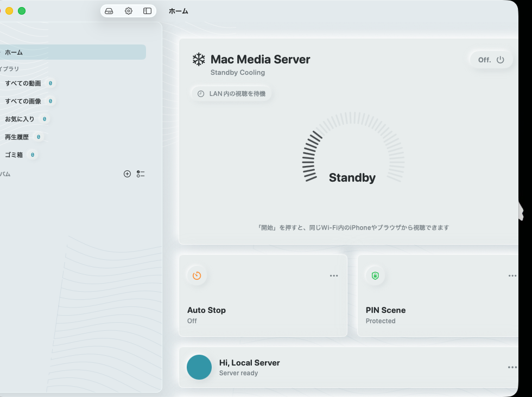Click the PIN Scene card title
The height and width of the screenshot is (397, 532).
click(x=385, y=310)
